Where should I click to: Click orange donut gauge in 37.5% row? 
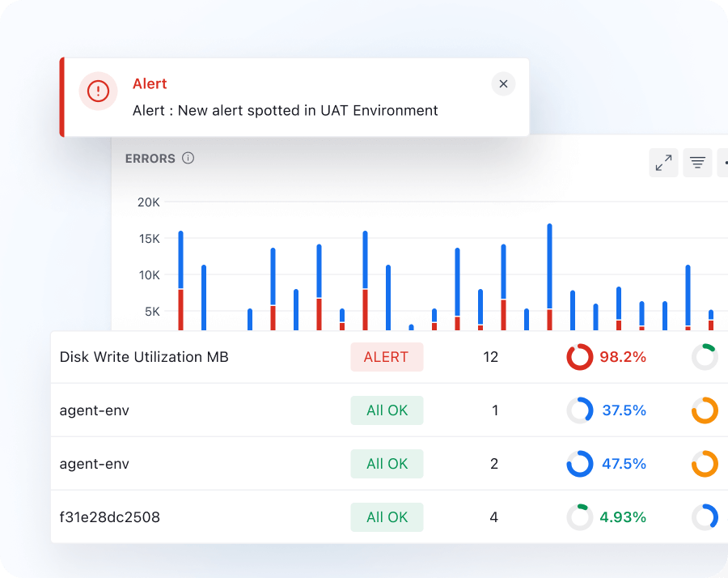(705, 410)
